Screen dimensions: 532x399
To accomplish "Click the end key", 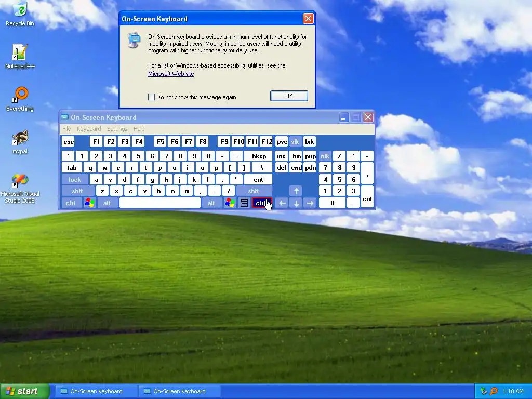I will (296, 168).
